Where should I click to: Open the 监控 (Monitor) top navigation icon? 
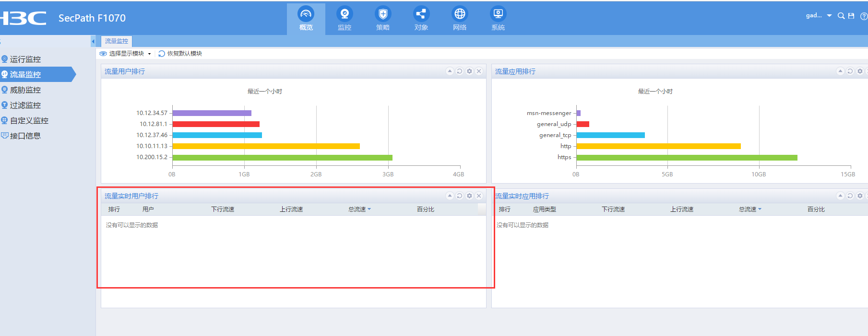click(x=344, y=18)
